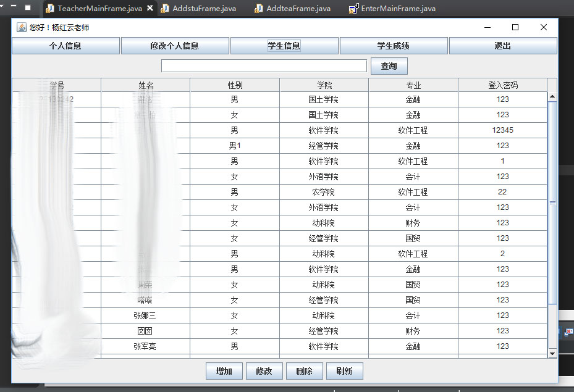Focus the search text field beside 查询

click(x=264, y=66)
